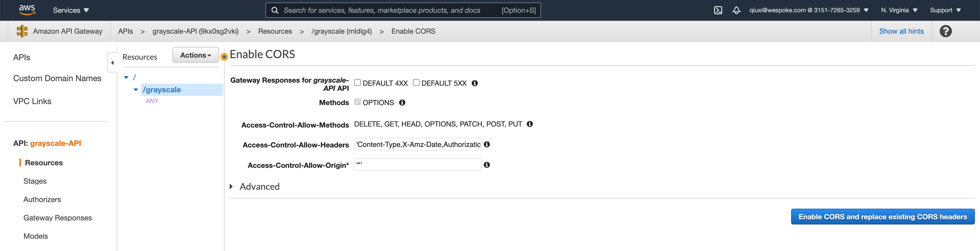Select the root / resource

[134, 77]
